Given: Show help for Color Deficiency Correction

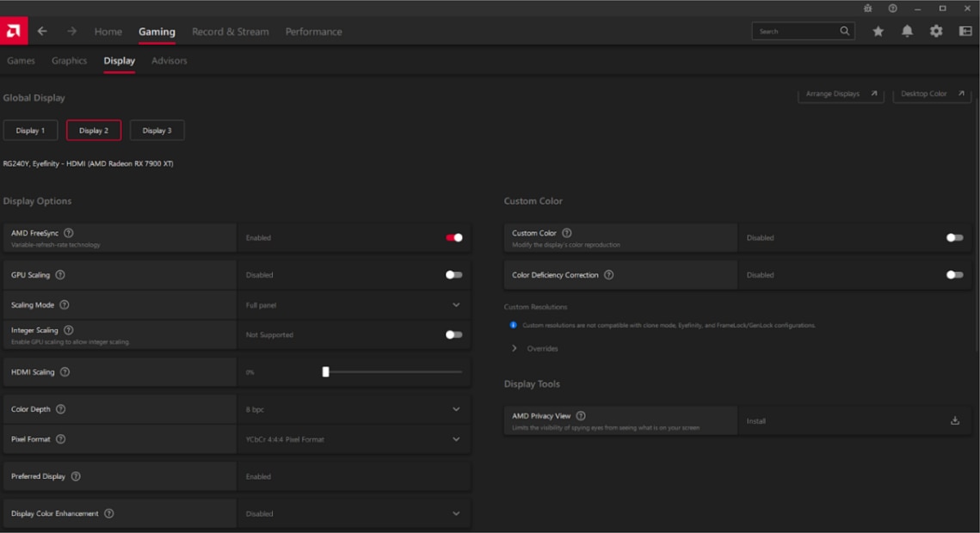Looking at the screenshot, I should pos(609,274).
